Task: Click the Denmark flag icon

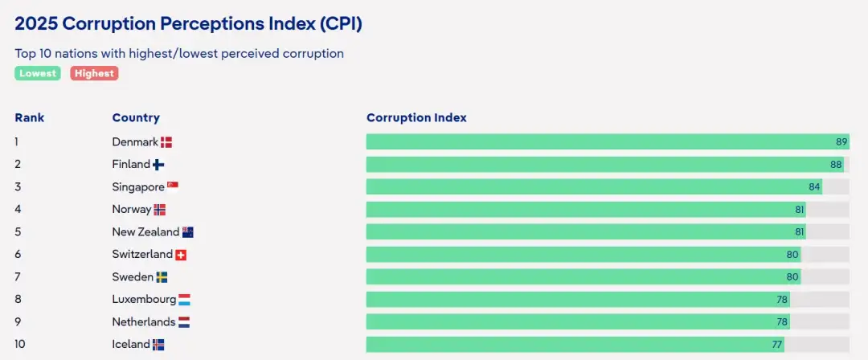Action: (x=166, y=142)
